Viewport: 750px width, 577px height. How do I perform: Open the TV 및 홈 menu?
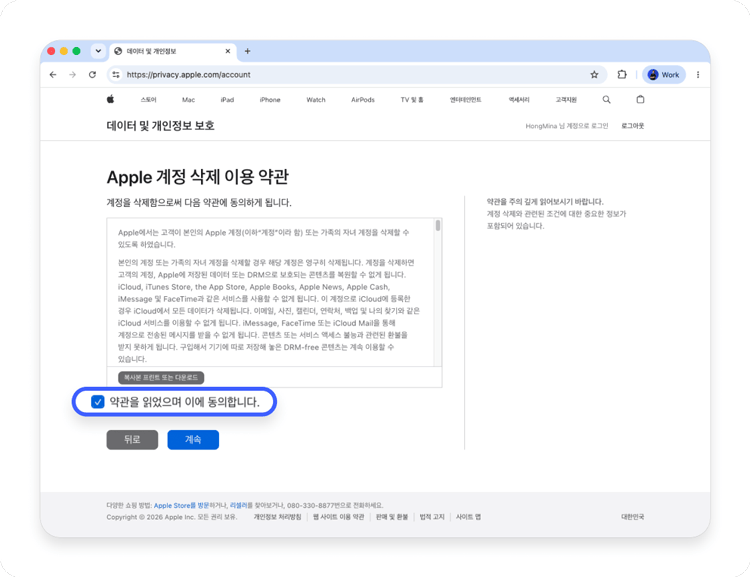click(412, 100)
